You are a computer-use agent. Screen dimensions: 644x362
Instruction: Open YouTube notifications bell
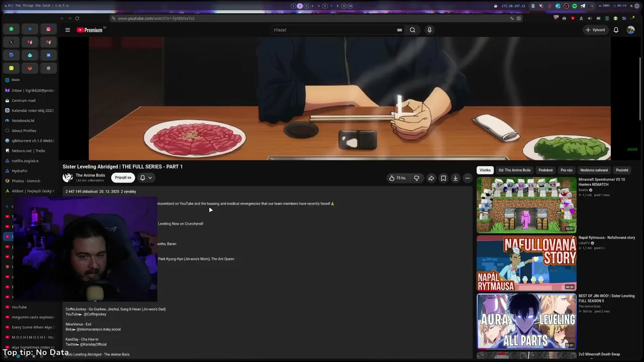pos(616,30)
